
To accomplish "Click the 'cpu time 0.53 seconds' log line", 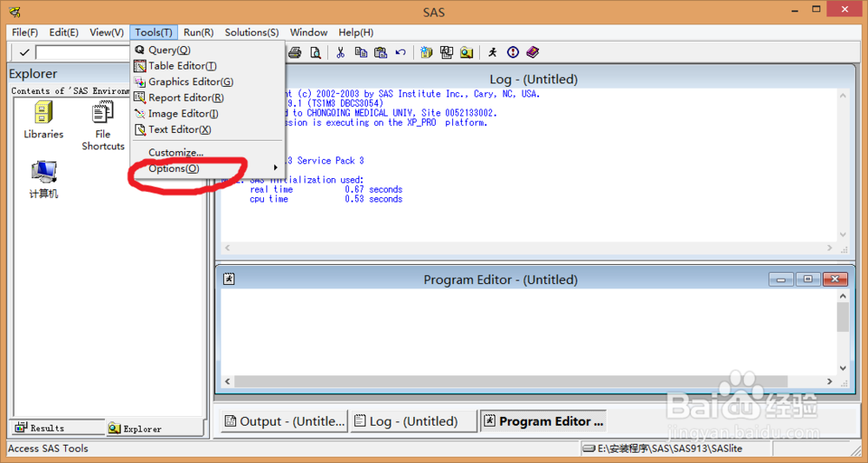I will tap(326, 199).
